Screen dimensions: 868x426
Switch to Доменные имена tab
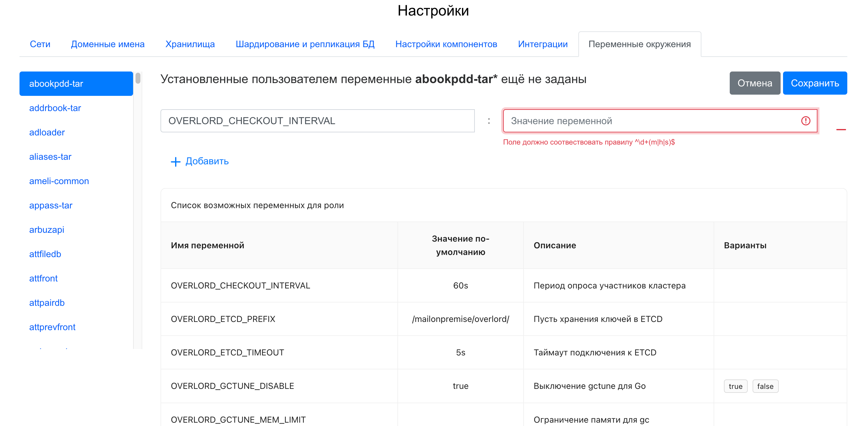[108, 44]
